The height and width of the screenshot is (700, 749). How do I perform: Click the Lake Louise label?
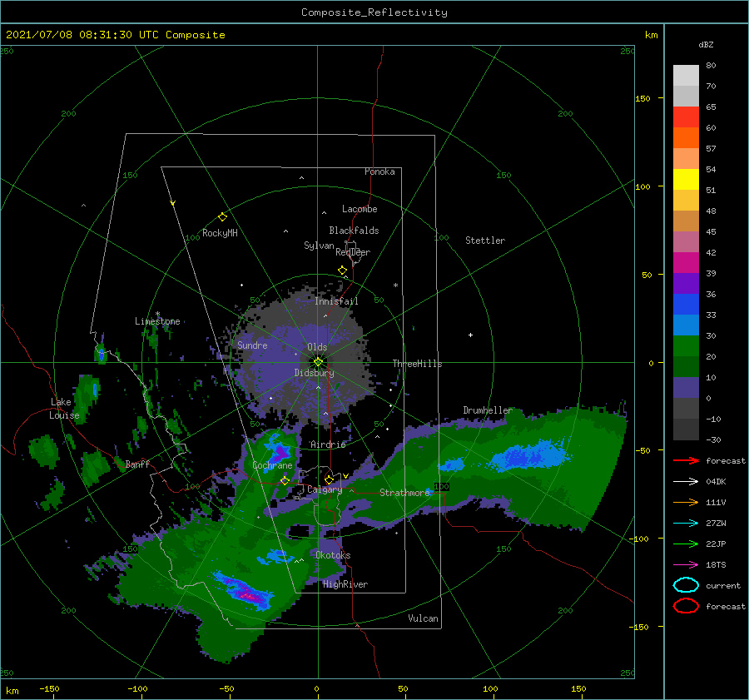point(64,409)
